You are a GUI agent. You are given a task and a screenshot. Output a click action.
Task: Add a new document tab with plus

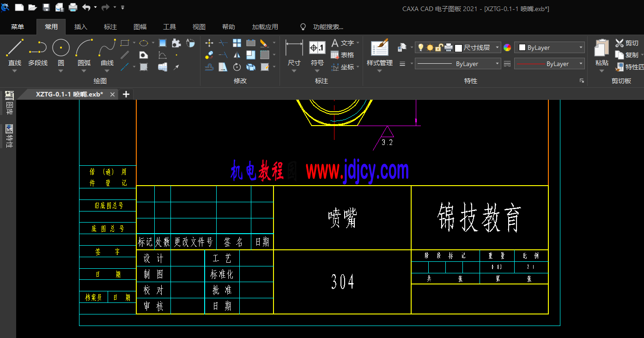pos(126,94)
